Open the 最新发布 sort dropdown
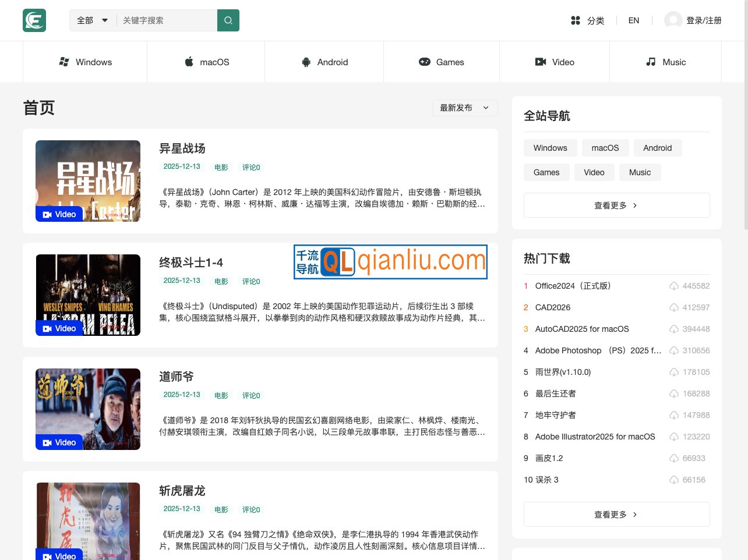The height and width of the screenshot is (560, 748). point(464,108)
